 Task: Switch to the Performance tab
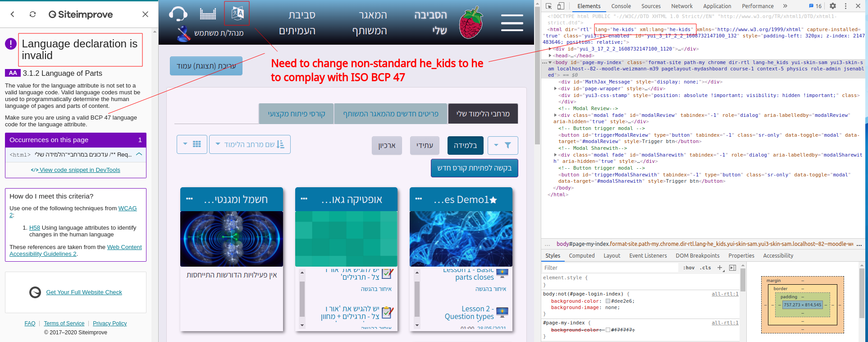758,6
